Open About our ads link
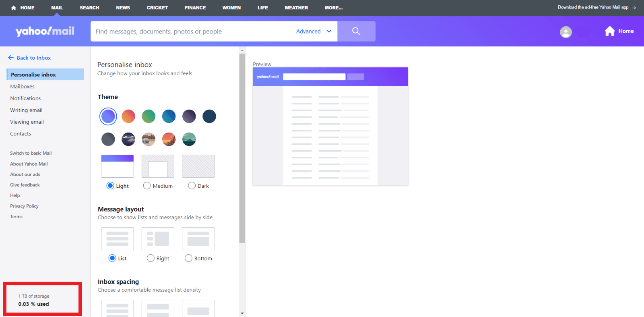Viewport: 644px width, 317px height. click(25, 174)
